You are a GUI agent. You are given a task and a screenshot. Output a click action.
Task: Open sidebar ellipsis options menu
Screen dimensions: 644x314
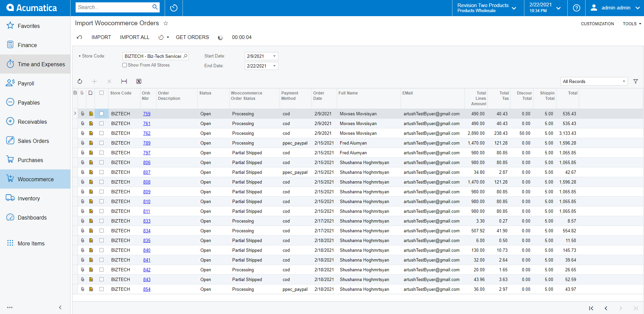tap(10, 307)
